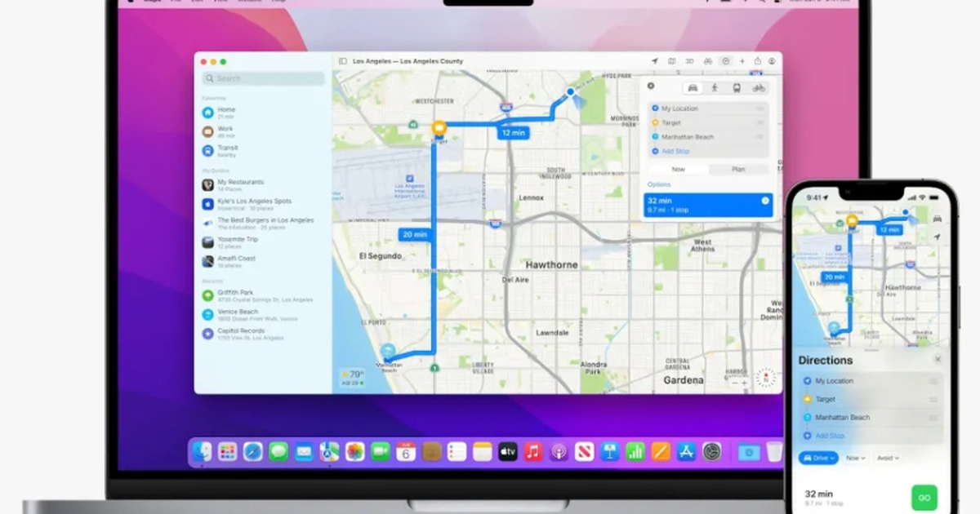Screen dimensions: 980x514
Task: Open Safari from the Dock
Action: click(253, 451)
